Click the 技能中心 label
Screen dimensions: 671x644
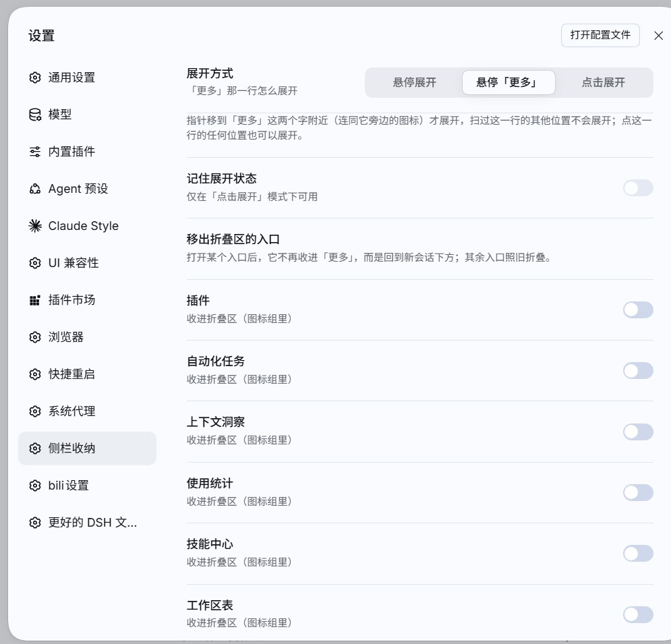pos(210,544)
